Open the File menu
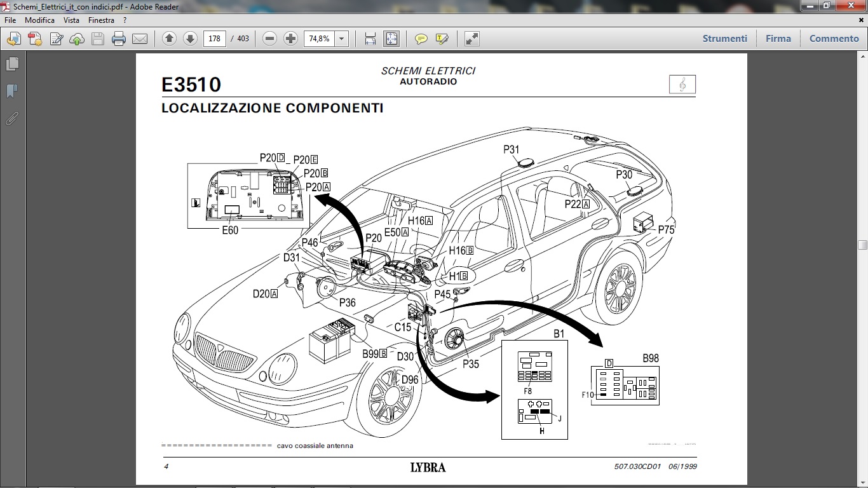Image resolution: width=868 pixels, height=488 pixels. tap(10, 20)
